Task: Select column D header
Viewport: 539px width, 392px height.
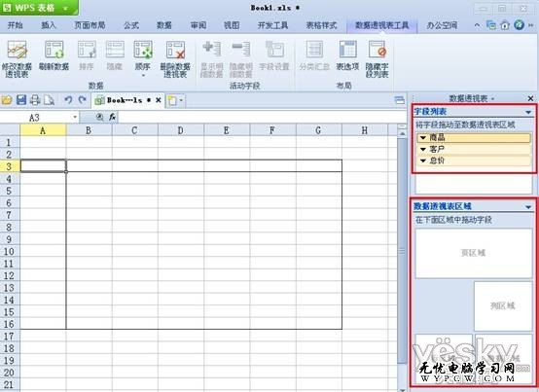Action: tap(180, 130)
